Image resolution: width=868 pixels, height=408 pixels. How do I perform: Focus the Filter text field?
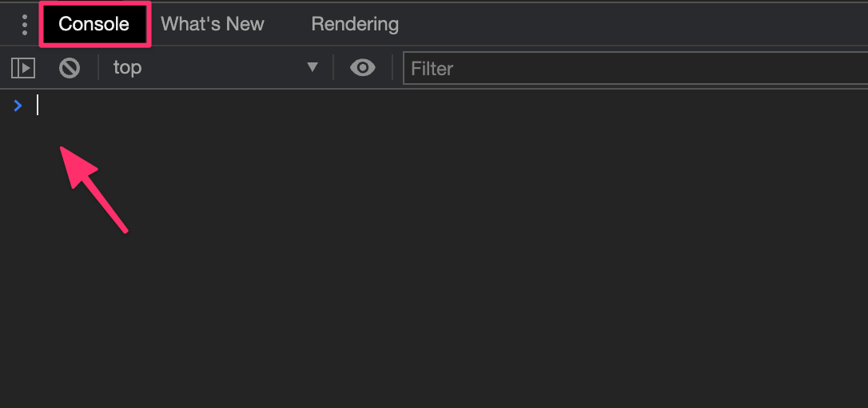631,69
